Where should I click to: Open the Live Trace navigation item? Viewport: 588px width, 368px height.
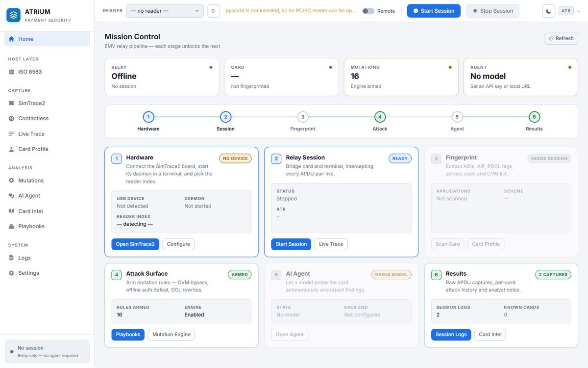(x=47, y=134)
